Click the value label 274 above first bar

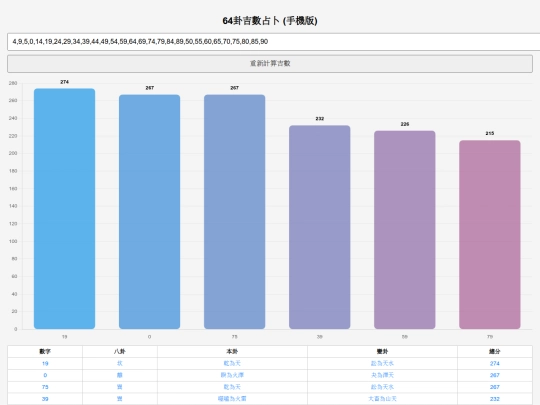[64, 82]
